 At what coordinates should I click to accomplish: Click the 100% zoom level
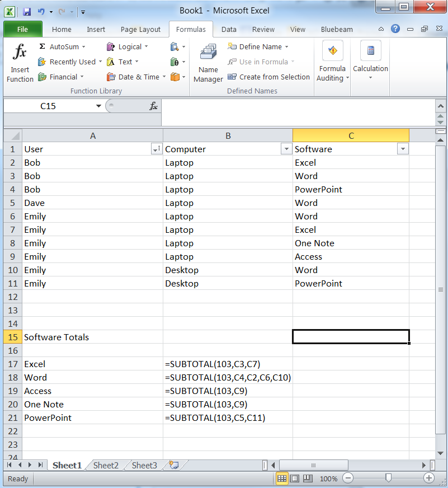coord(328,478)
